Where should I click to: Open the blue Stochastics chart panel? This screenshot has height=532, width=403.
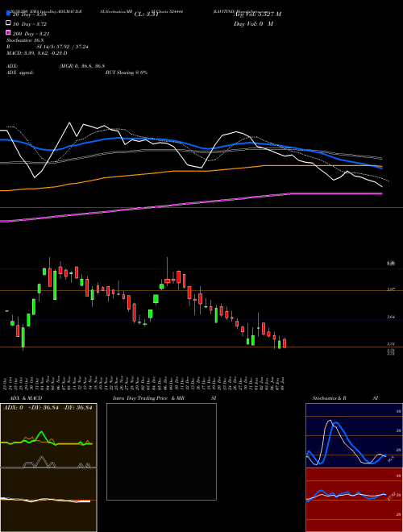tap(354, 435)
